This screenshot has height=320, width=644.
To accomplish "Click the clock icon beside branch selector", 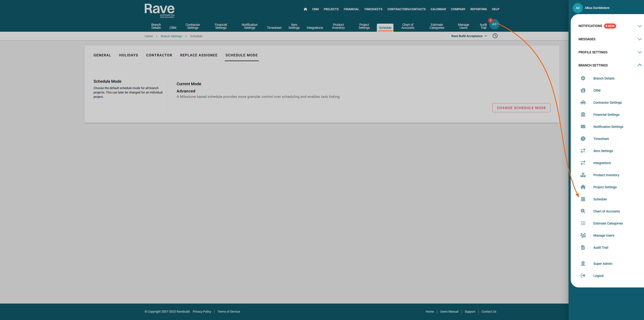I will click(x=495, y=36).
